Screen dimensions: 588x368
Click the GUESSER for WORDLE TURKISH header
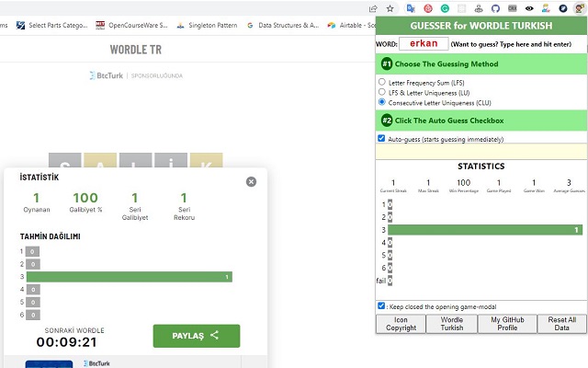[481, 26]
